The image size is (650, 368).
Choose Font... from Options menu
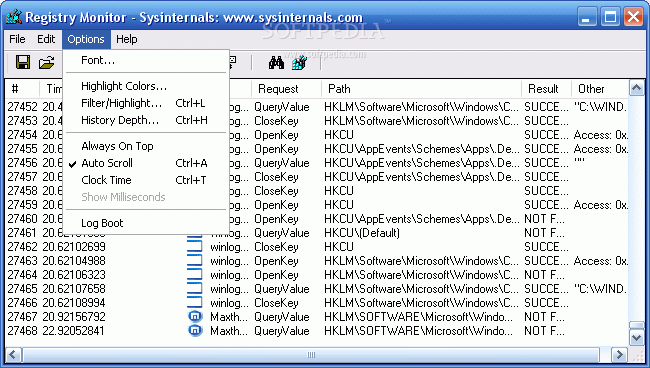click(x=146, y=61)
